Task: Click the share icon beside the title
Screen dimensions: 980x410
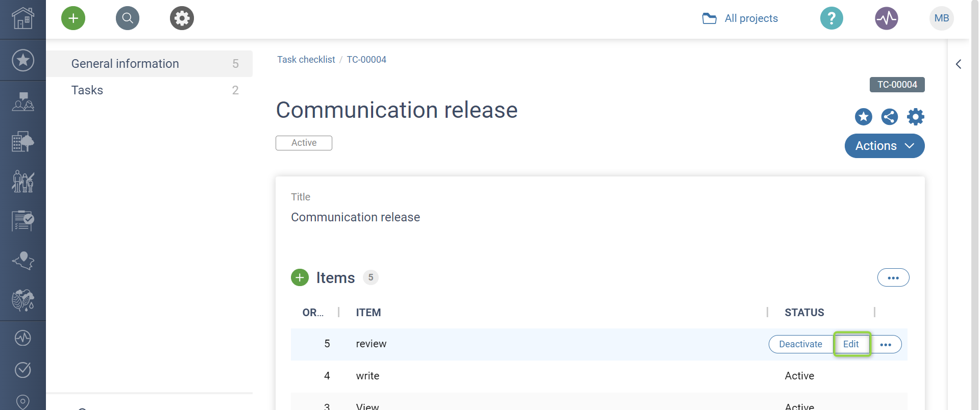Action: pyautogui.click(x=890, y=117)
